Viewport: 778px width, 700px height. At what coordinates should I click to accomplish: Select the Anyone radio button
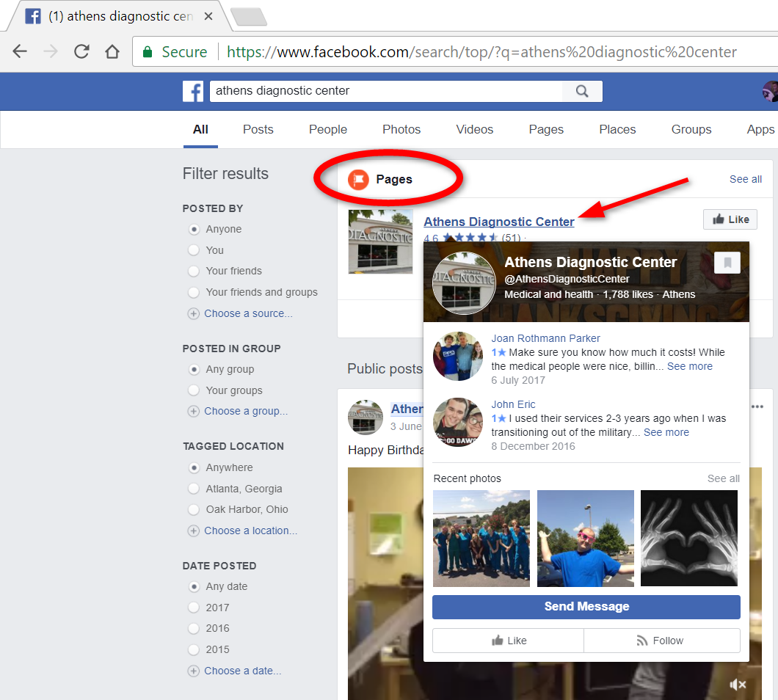click(194, 229)
